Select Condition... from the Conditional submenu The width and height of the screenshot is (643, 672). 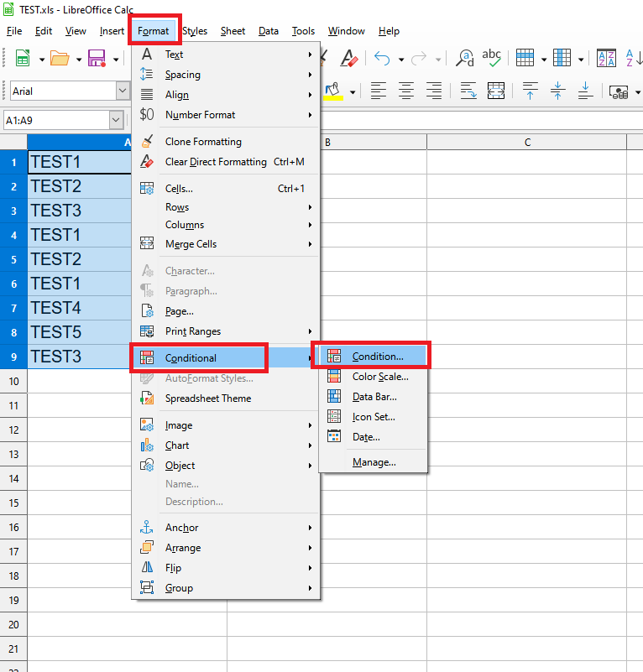pyautogui.click(x=377, y=357)
